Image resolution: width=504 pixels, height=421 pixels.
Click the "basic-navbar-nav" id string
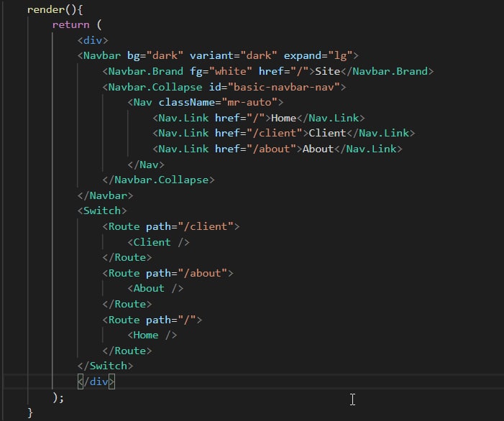(x=283, y=87)
